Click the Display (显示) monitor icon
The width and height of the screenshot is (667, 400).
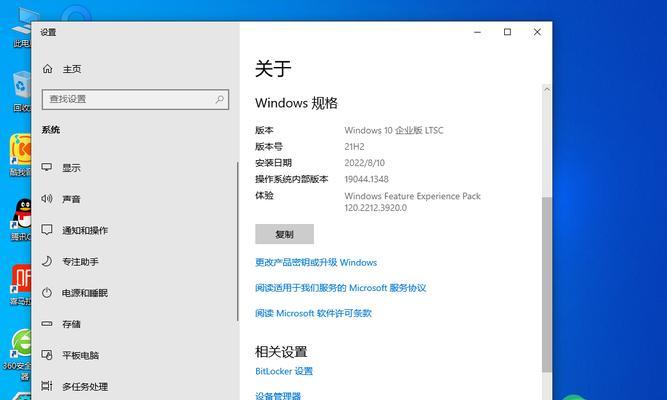coord(47,167)
